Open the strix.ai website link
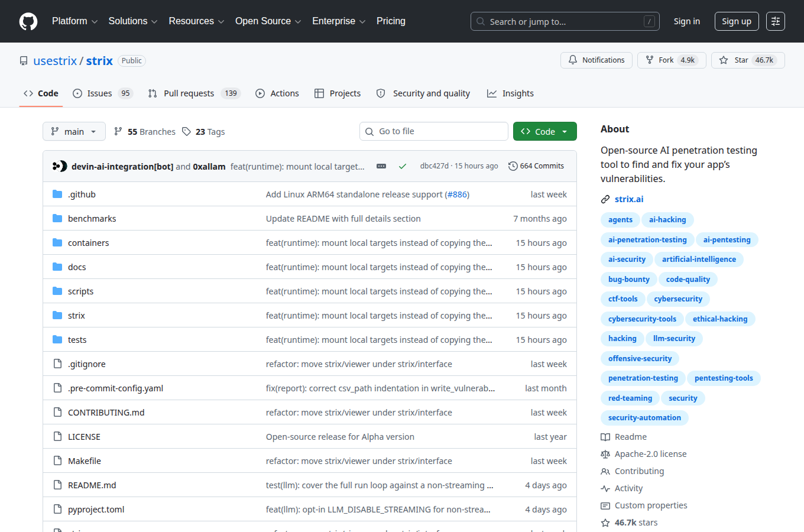The height and width of the screenshot is (532, 804). click(x=629, y=199)
